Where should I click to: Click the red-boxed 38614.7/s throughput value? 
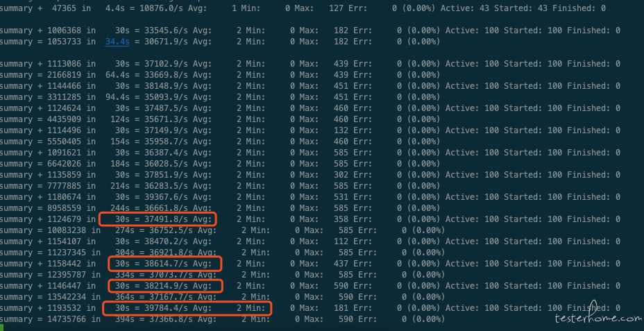click(164, 264)
